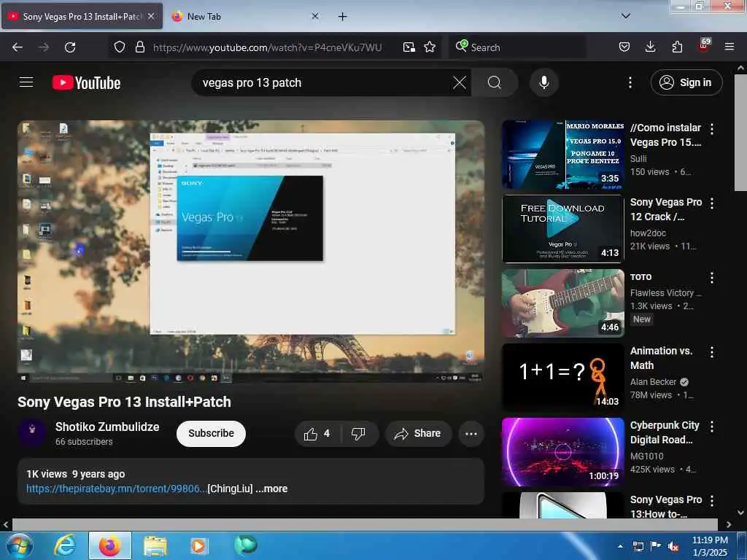Bookmark this page with the star icon

[x=430, y=47]
